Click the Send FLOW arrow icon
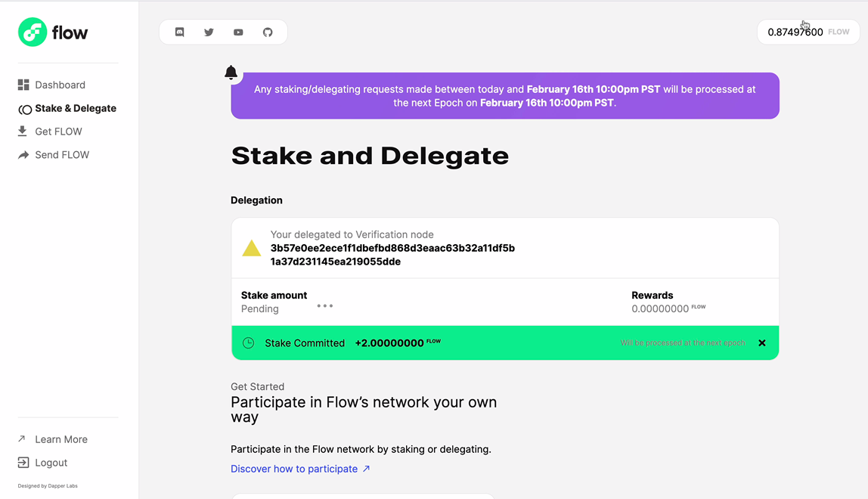 click(23, 155)
